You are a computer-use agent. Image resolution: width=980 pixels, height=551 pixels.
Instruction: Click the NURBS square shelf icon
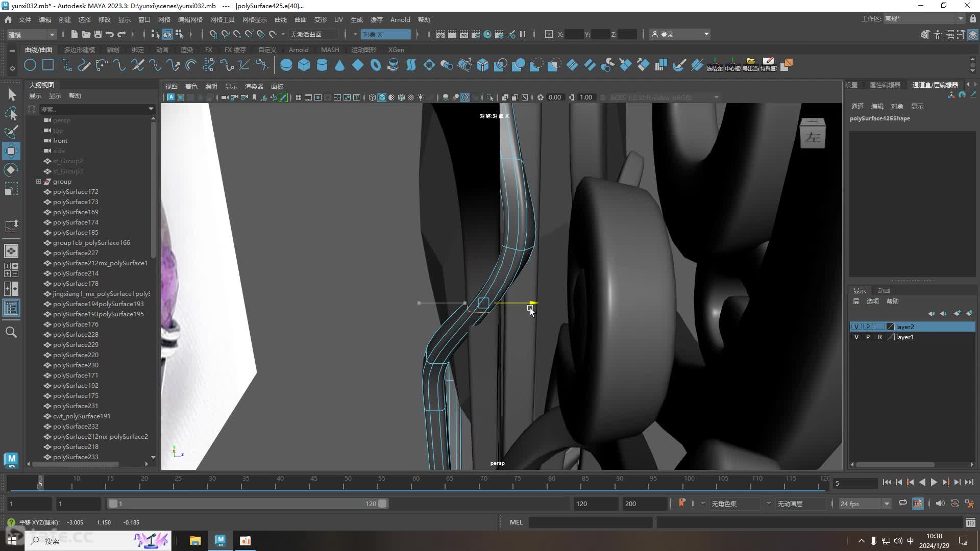tap(48, 65)
